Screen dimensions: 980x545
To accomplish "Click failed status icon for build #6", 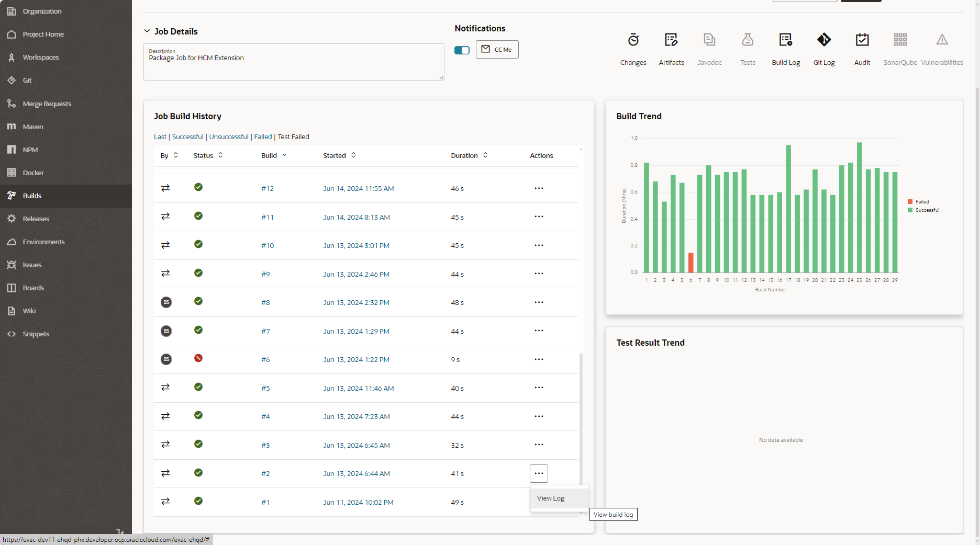I will [198, 358].
